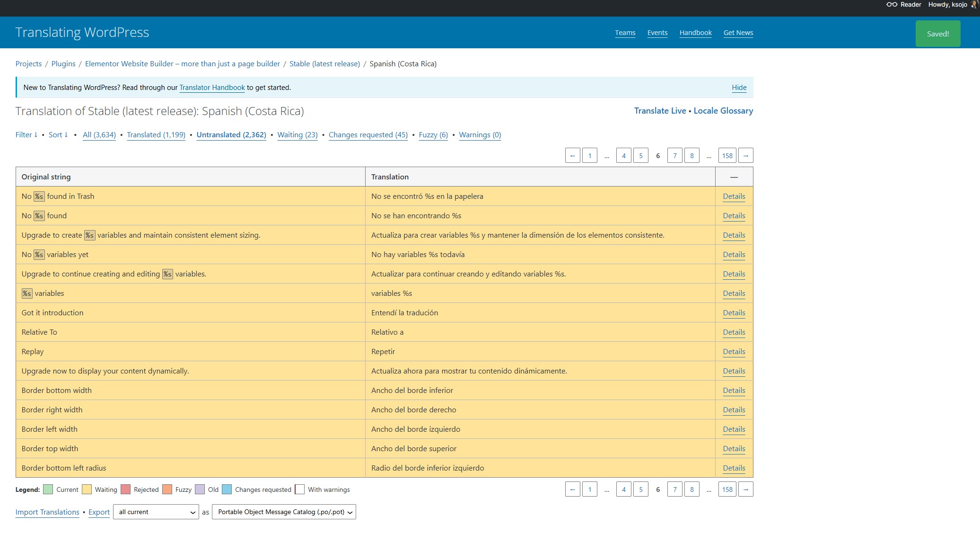This screenshot has height=534, width=980.
Task: Open Details for 'Got it introduction' row
Action: [x=734, y=313]
